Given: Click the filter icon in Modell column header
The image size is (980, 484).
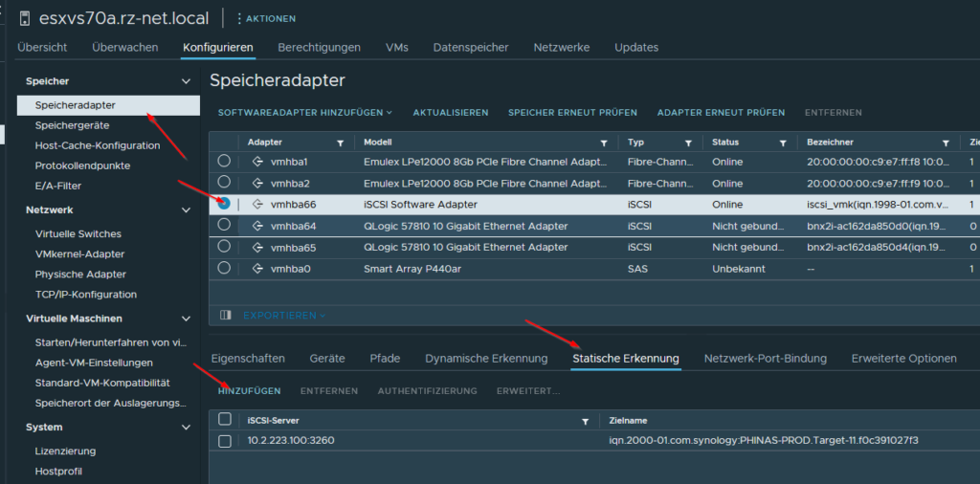Looking at the screenshot, I should (604, 143).
